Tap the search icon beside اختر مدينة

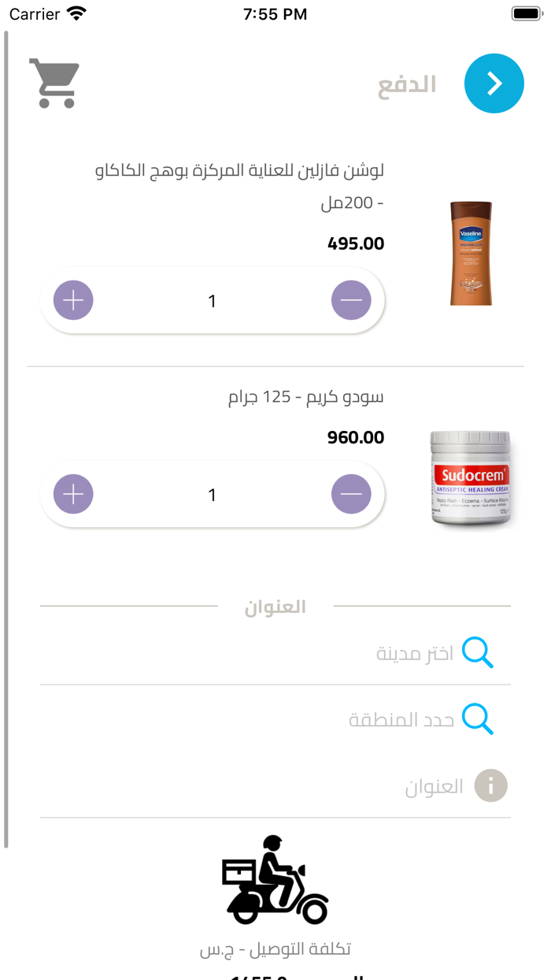479,652
